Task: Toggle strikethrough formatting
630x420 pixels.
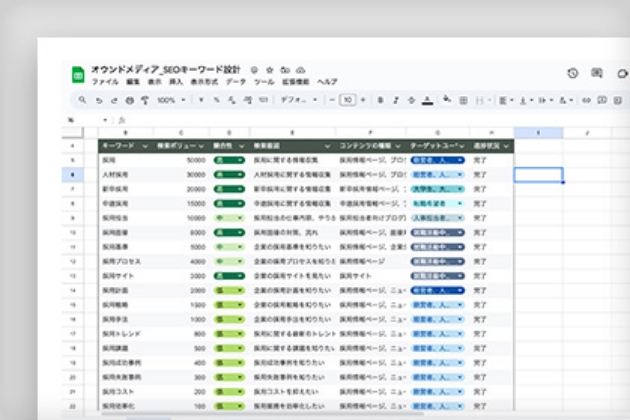Action: coord(411,100)
